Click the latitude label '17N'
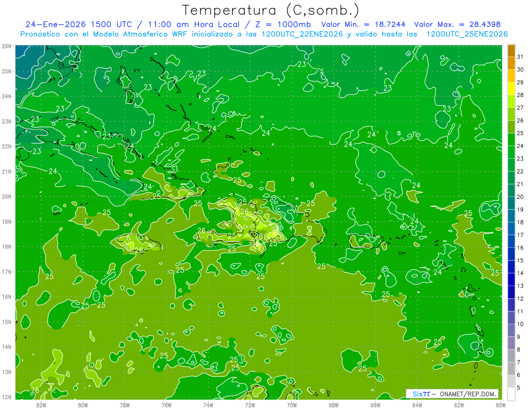532x411 pixels. (x=6, y=271)
